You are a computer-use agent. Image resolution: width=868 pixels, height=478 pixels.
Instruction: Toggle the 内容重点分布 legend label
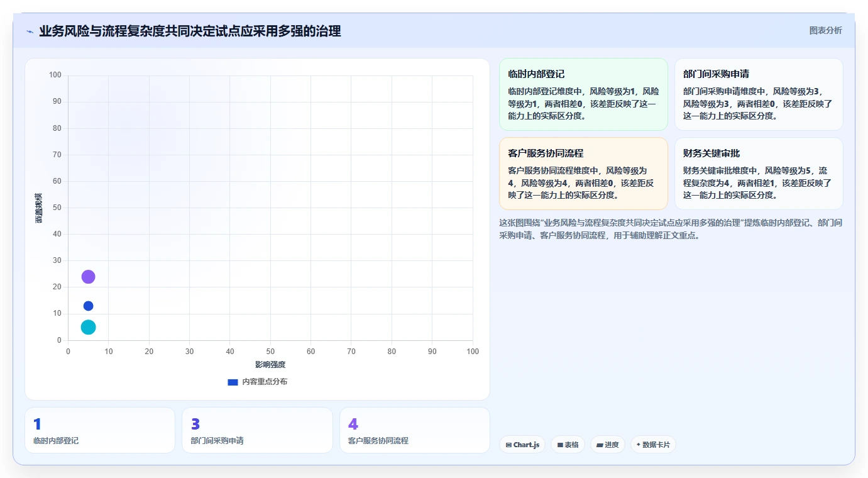point(265,382)
